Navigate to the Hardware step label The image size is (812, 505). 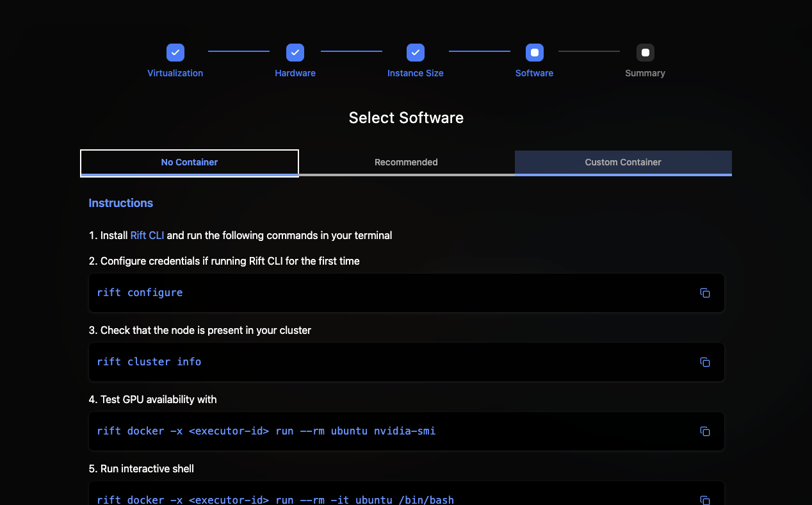[x=295, y=73]
